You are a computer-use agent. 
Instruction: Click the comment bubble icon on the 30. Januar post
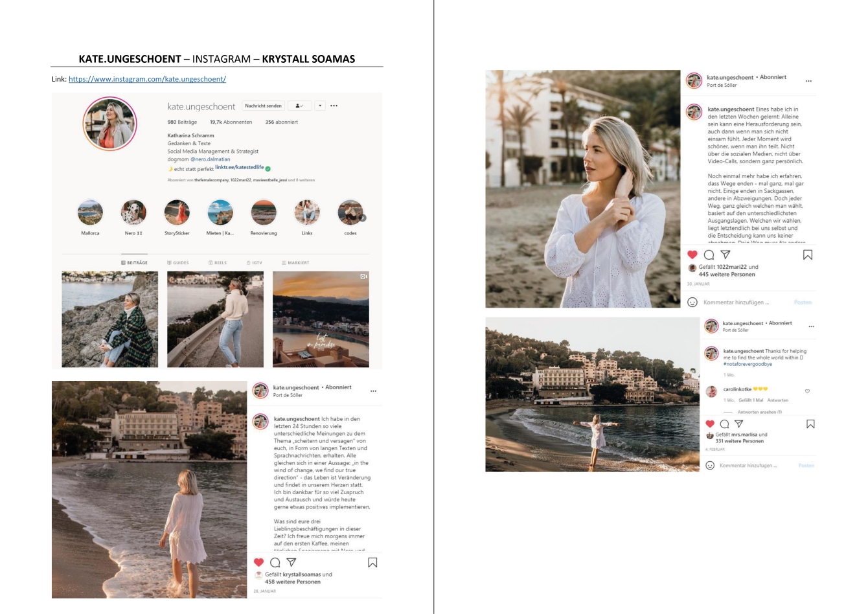click(709, 255)
